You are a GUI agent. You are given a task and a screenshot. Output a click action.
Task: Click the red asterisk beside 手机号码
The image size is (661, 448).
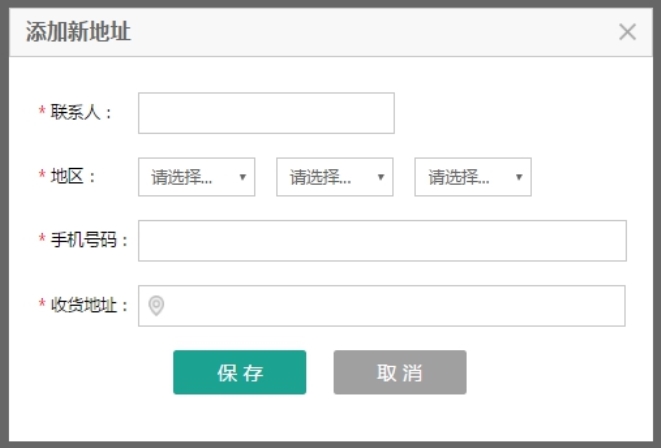click(x=42, y=238)
